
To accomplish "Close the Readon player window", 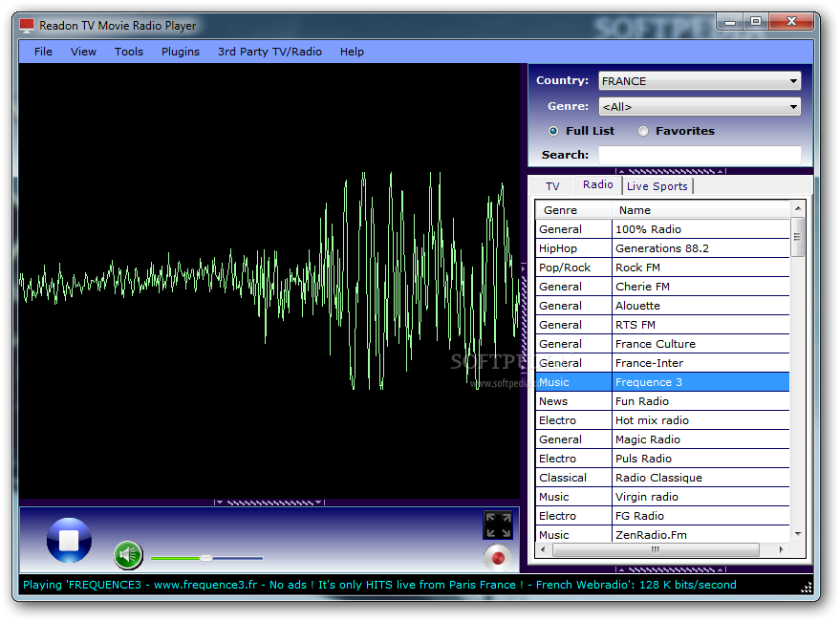I will tap(792, 22).
